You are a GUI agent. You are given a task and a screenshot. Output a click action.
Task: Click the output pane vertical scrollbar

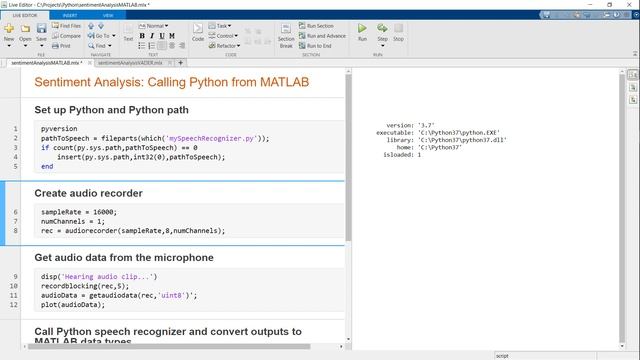tap(622, 208)
